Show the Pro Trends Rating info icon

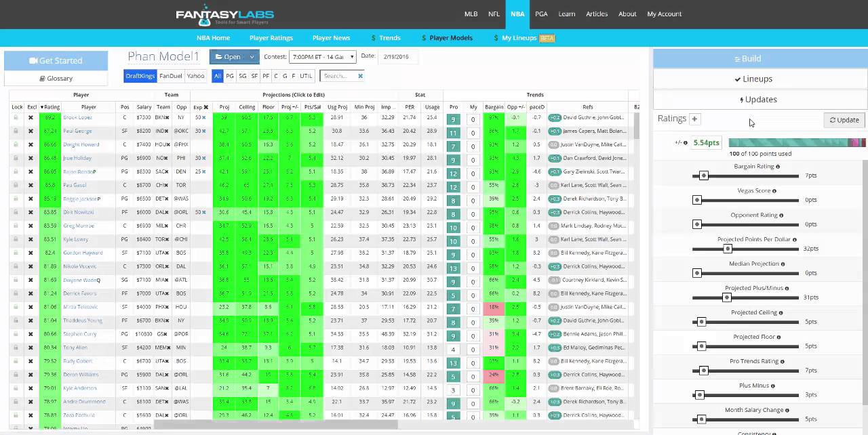tap(782, 362)
